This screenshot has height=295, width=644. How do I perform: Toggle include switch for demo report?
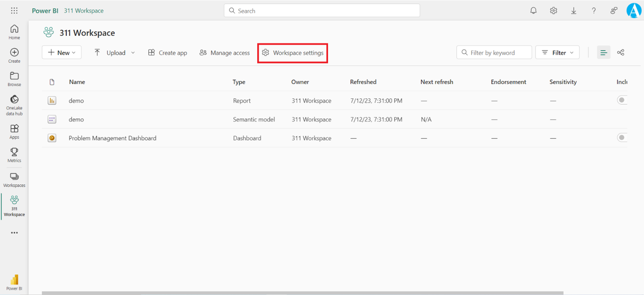621,100
